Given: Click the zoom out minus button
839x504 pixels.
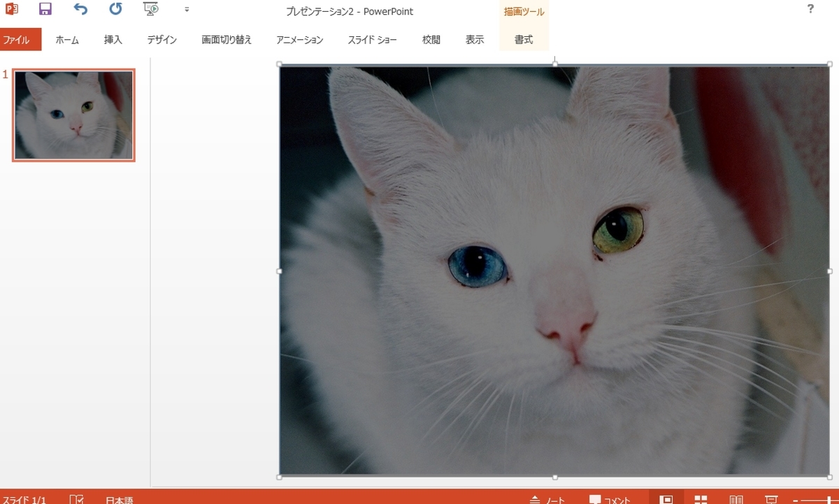Looking at the screenshot, I should tap(796, 501).
